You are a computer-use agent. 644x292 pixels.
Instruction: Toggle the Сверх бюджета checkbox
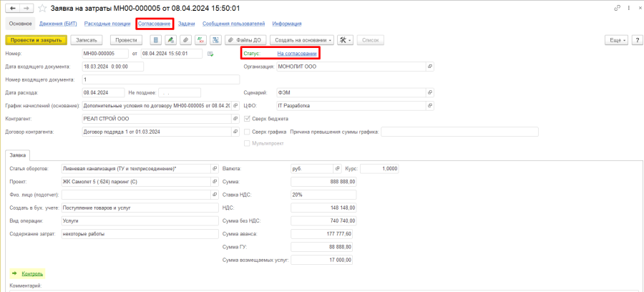(248, 119)
